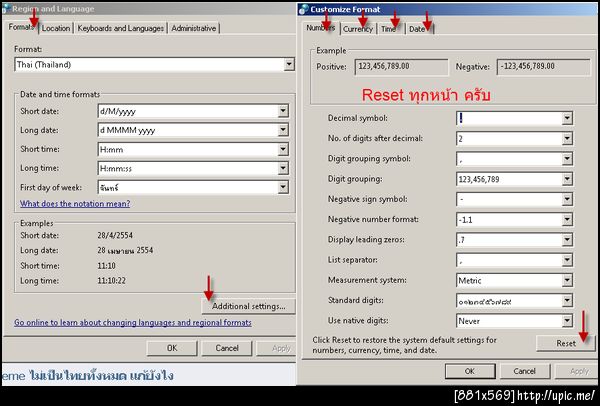Open Negative sign symbol dropdown

(x=567, y=199)
